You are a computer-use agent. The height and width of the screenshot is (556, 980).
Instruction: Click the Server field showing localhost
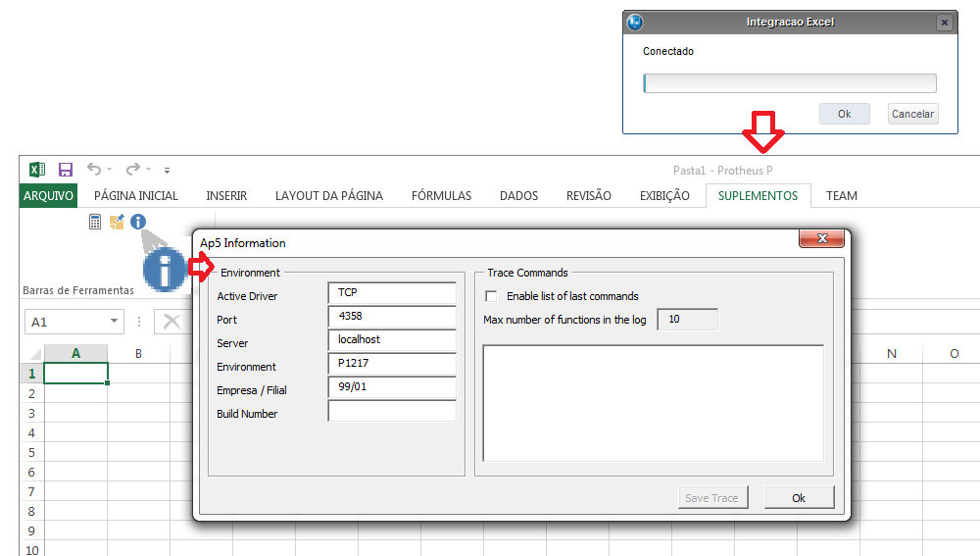pos(393,339)
